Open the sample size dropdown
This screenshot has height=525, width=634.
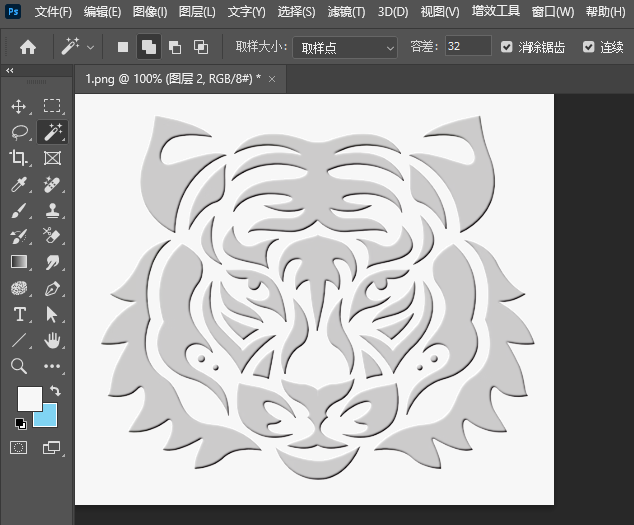tap(345, 48)
